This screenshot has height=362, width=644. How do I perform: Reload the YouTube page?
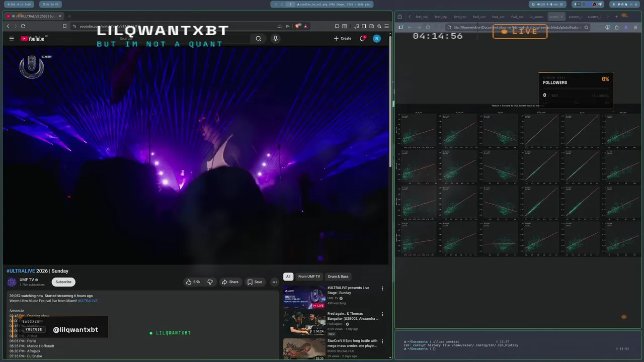(23, 26)
